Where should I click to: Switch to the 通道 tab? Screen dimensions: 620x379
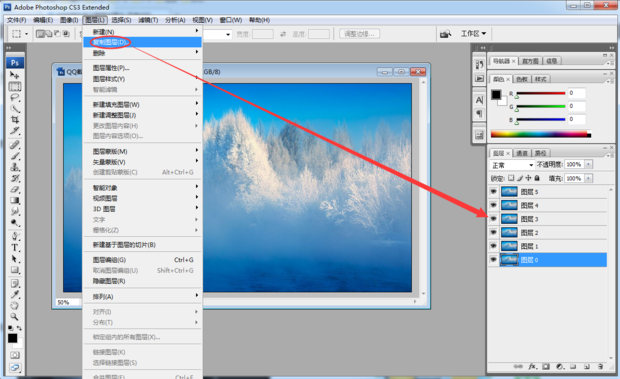coord(522,153)
